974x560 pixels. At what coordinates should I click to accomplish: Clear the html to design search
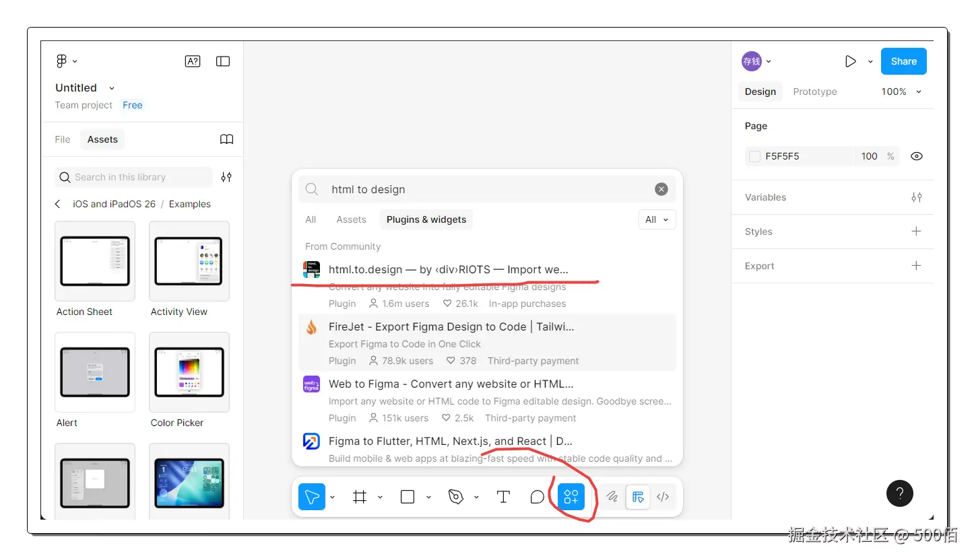661,189
